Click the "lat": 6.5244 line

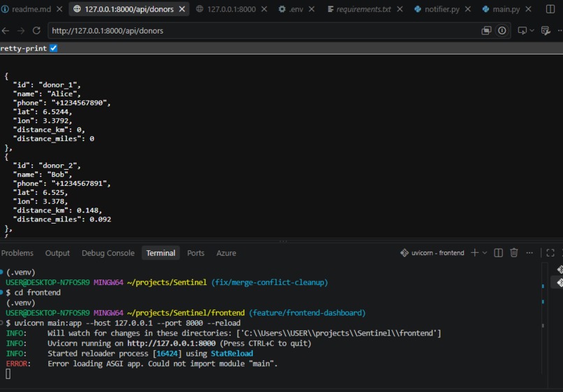pyautogui.click(x=43, y=112)
